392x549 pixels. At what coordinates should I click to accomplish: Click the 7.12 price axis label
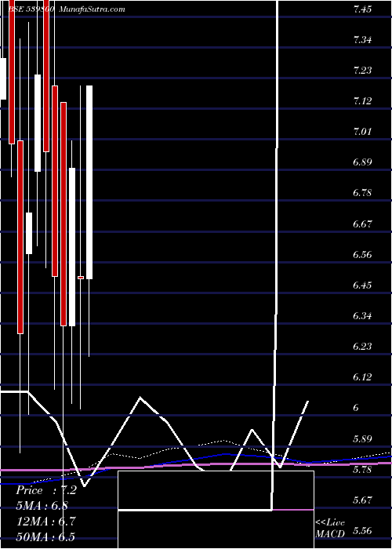click(362, 101)
